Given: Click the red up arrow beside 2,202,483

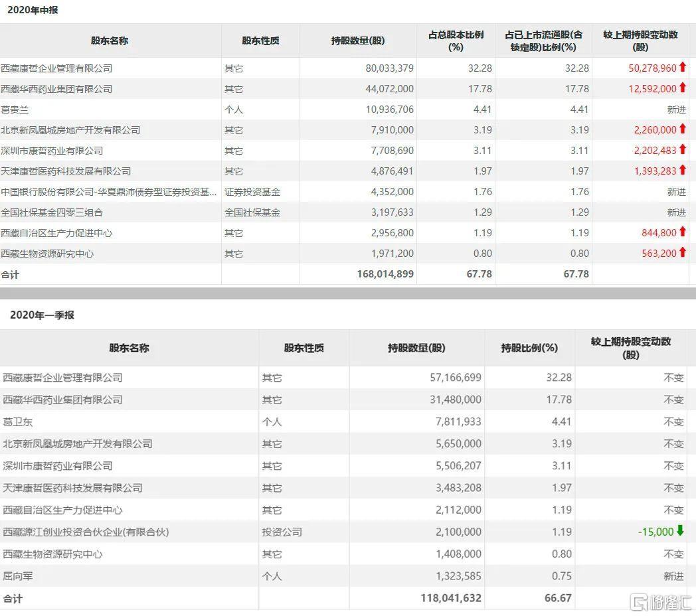Looking at the screenshot, I should coord(683,149).
